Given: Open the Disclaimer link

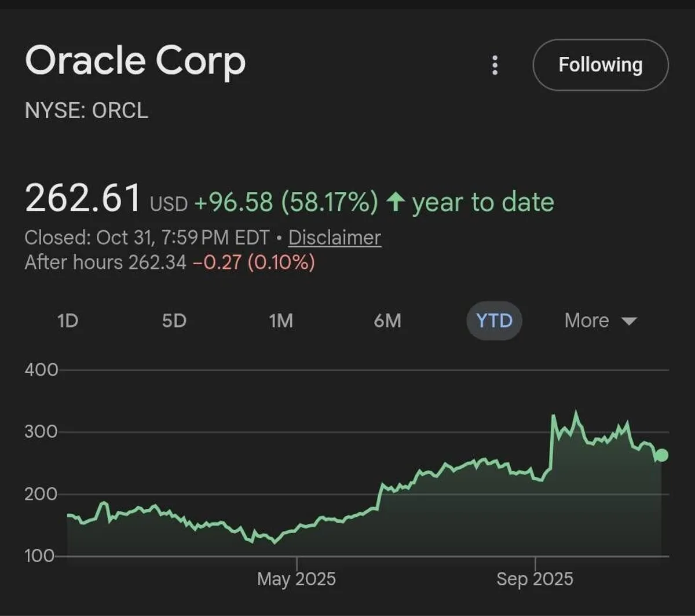Looking at the screenshot, I should click(334, 238).
